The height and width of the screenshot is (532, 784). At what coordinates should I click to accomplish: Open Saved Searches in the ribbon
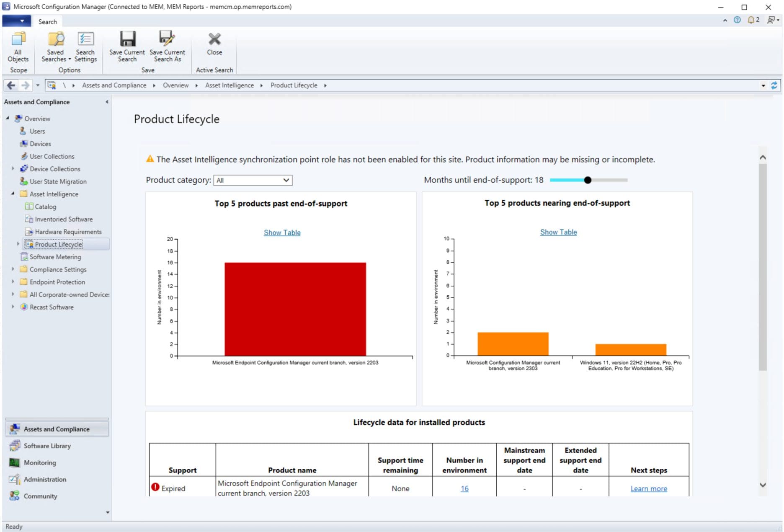coord(56,47)
